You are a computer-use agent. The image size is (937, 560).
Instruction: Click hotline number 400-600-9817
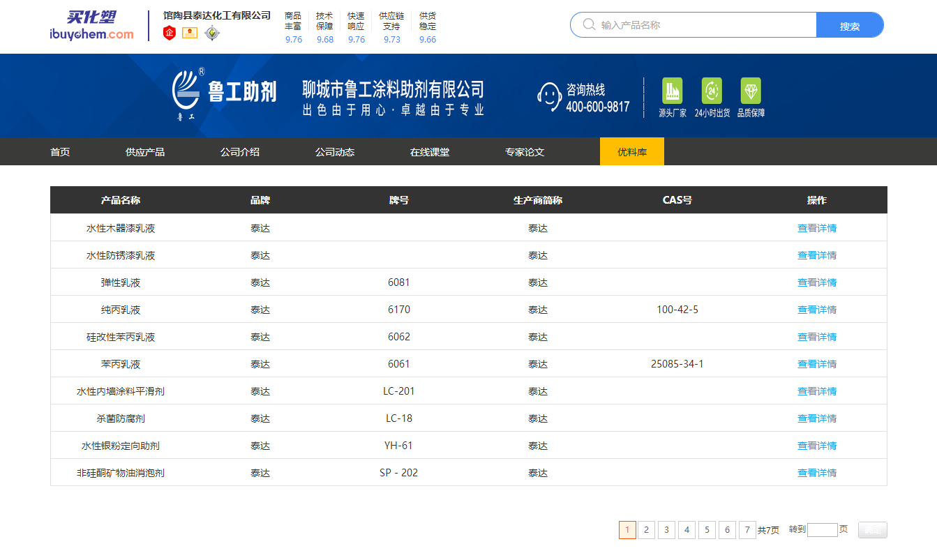pos(597,107)
